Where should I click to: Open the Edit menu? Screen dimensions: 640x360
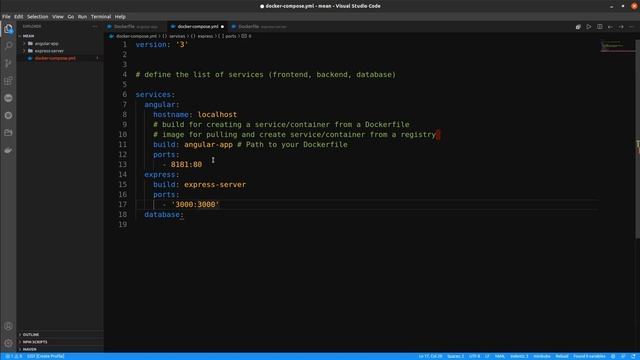point(18,17)
